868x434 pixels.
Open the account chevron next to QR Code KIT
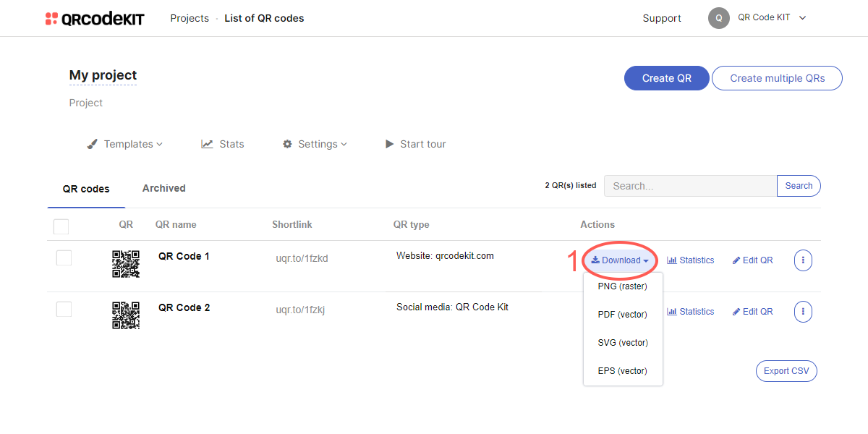[x=802, y=17]
